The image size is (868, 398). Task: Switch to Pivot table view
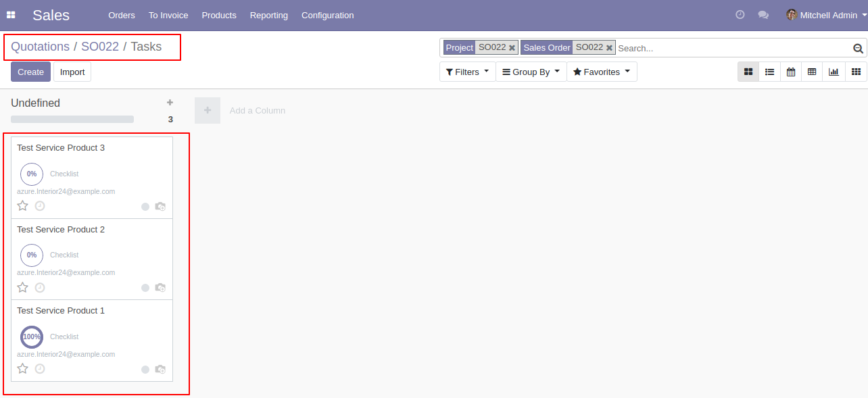812,72
